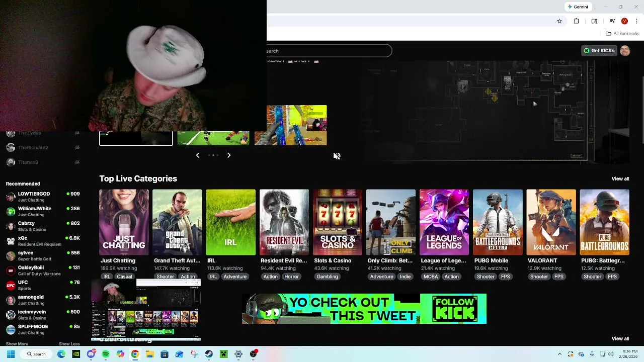Open xQc recommended channel
This screenshot has width=644, height=362.
point(43,241)
